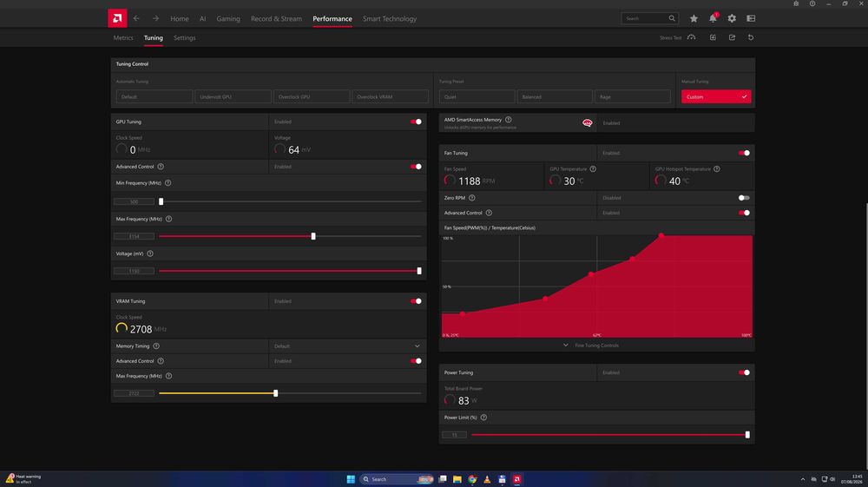This screenshot has height=487, width=868.
Task: Click the GPU Voltage (mV) value box
Action: (x=134, y=271)
